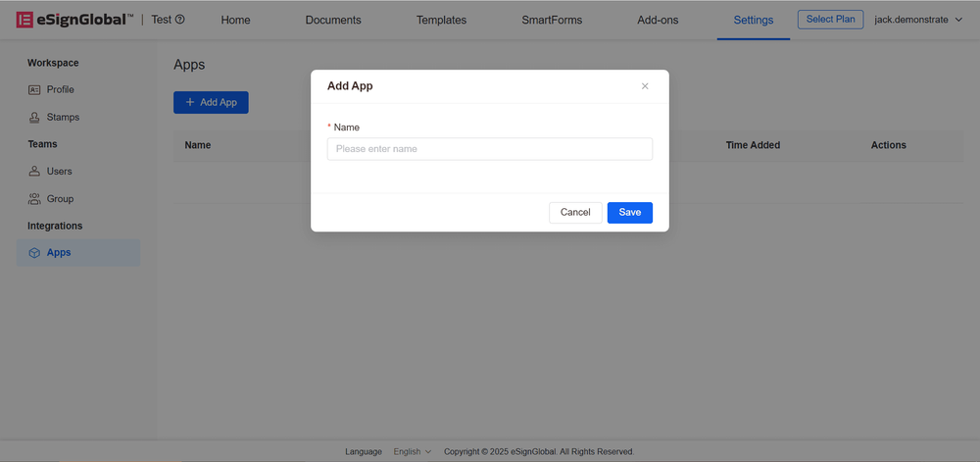Click the Apps cube icon

(x=34, y=252)
